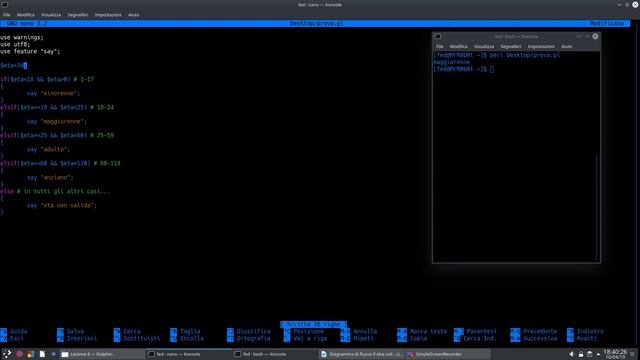The height and width of the screenshot is (360, 640).
Task: Click the Successiva shortcut label in nano
Action: point(540,338)
